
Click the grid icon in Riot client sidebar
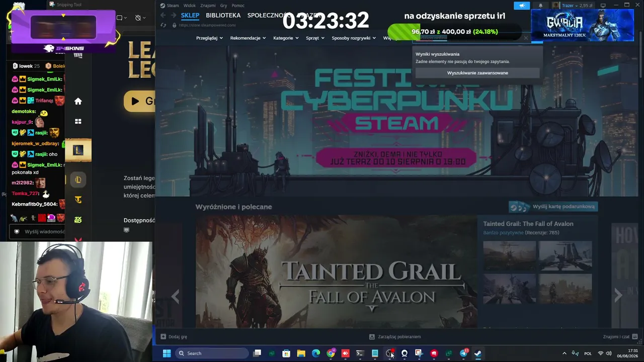tap(78, 121)
